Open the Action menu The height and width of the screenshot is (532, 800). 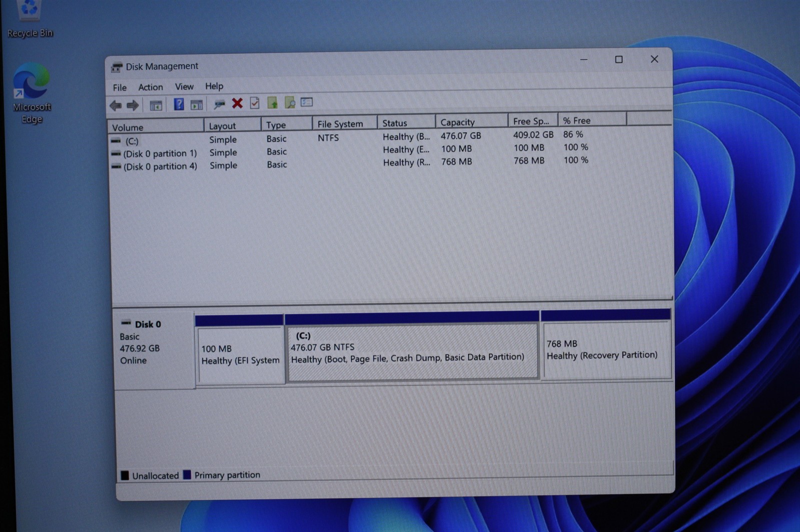pyautogui.click(x=151, y=87)
